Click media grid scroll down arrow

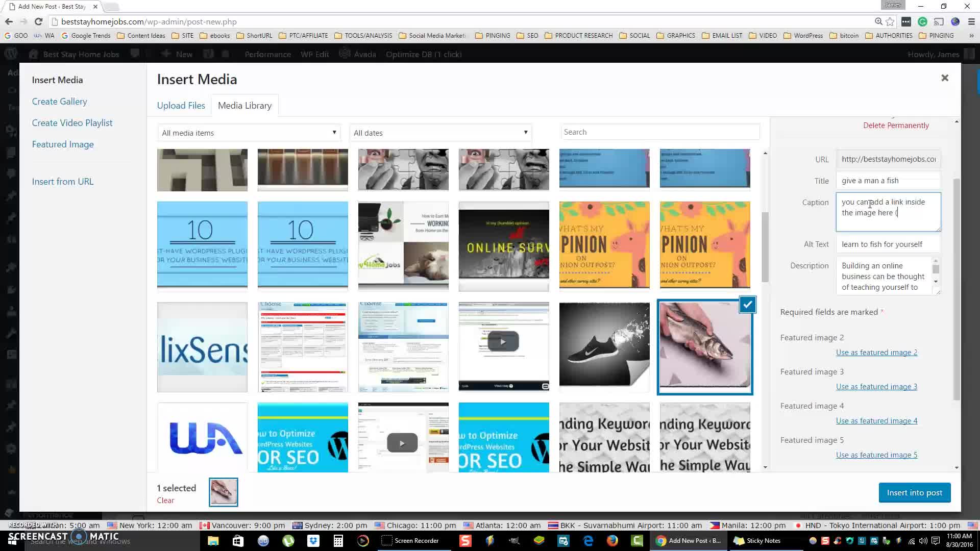coord(765,467)
